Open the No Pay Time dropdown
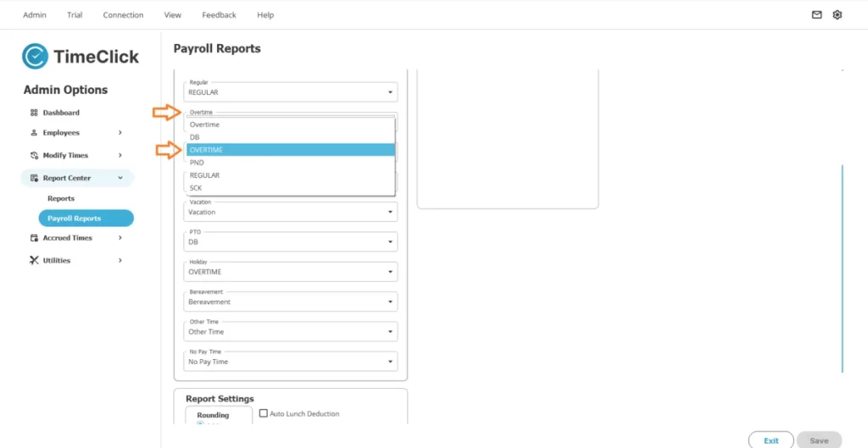 pyautogui.click(x=290, y=361)
